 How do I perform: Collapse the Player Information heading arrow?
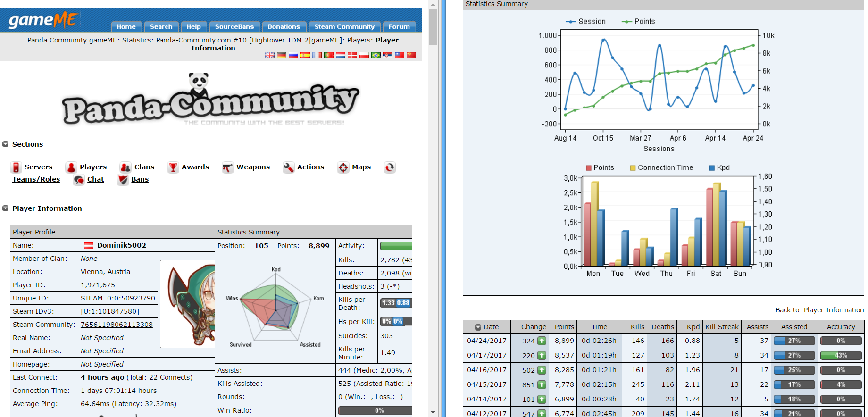(x=6, y=208)
